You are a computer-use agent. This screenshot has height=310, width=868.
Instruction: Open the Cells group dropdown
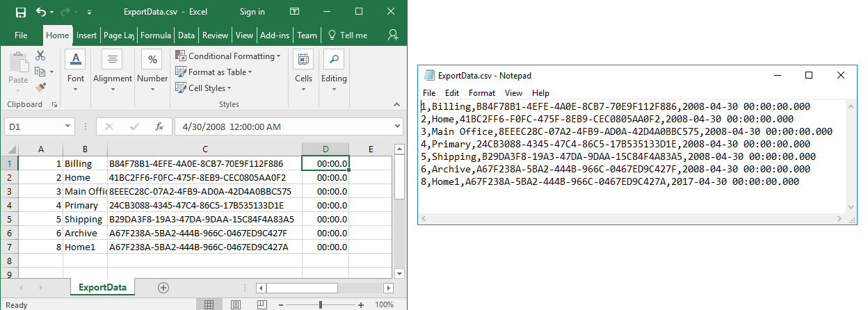pos(303,72)
